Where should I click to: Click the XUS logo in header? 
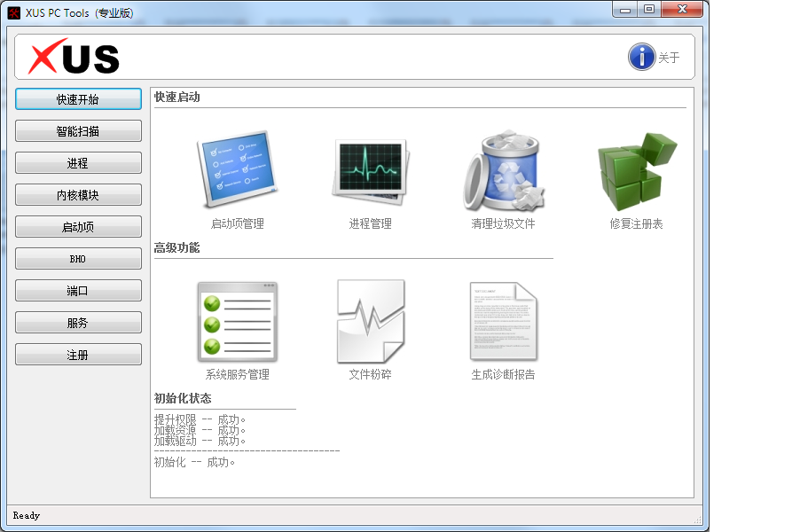click(74, 57)
